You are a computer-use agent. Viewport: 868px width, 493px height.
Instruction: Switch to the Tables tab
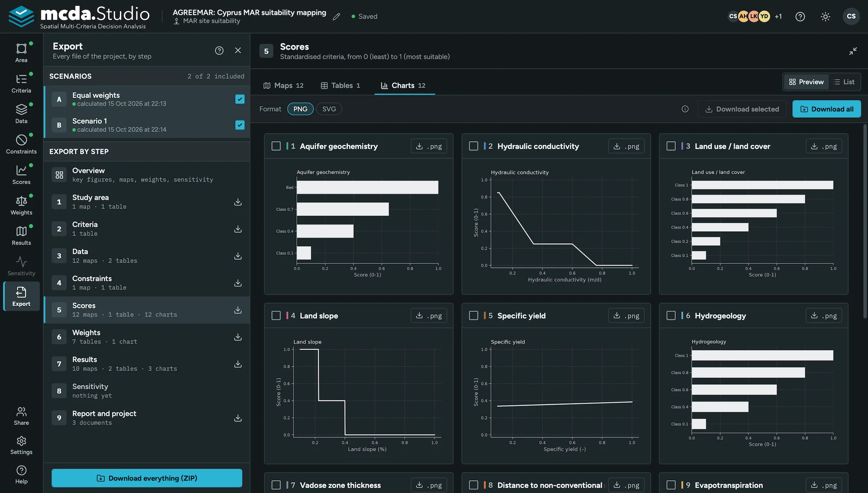click(341, 86)
